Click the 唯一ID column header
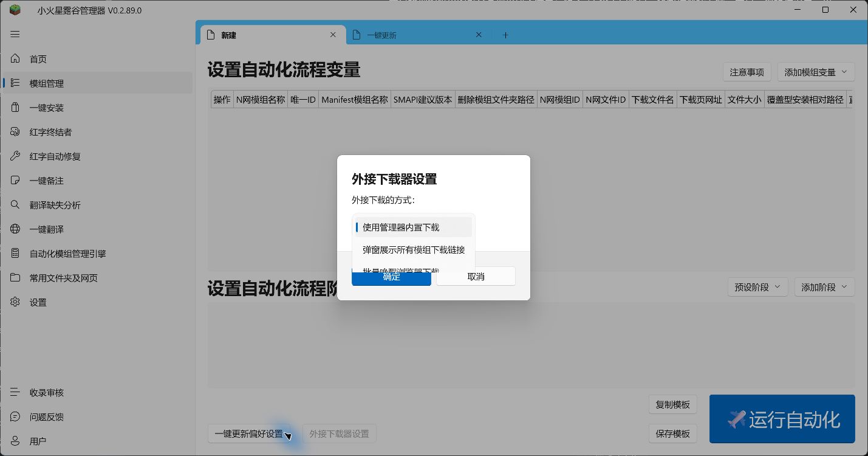Viewport: 868px width, 456px height. tap(303, 100)
